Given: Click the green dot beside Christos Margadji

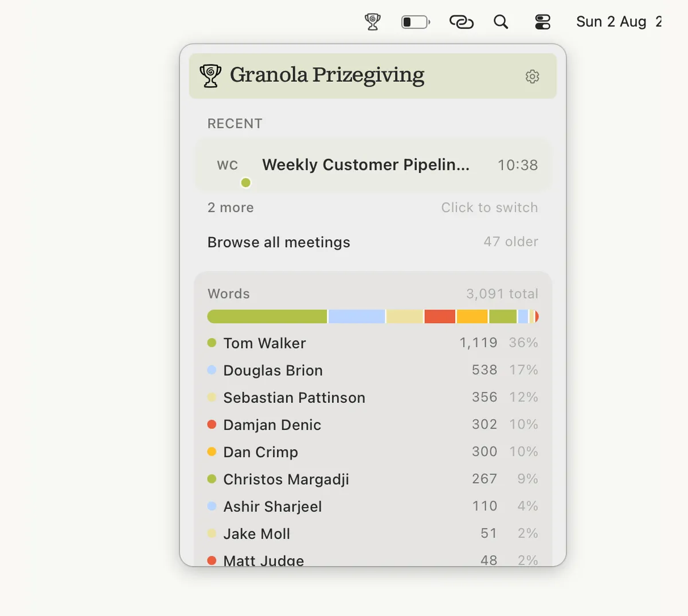Looking at the screenshot, I should click(x=212, y=478).
